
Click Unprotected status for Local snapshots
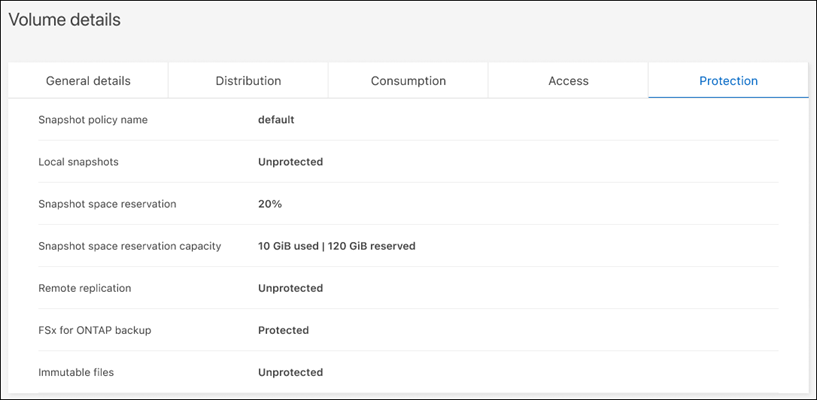(290, 162)
